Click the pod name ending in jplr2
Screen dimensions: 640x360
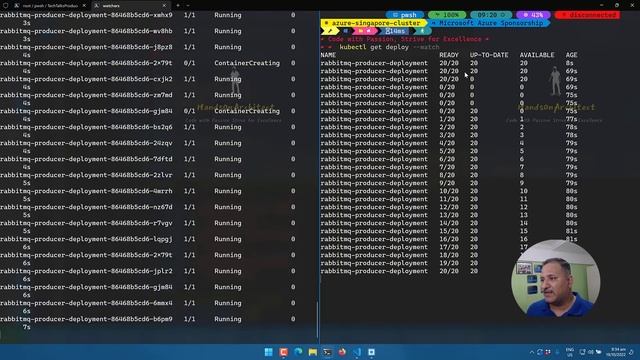(86, 271)
